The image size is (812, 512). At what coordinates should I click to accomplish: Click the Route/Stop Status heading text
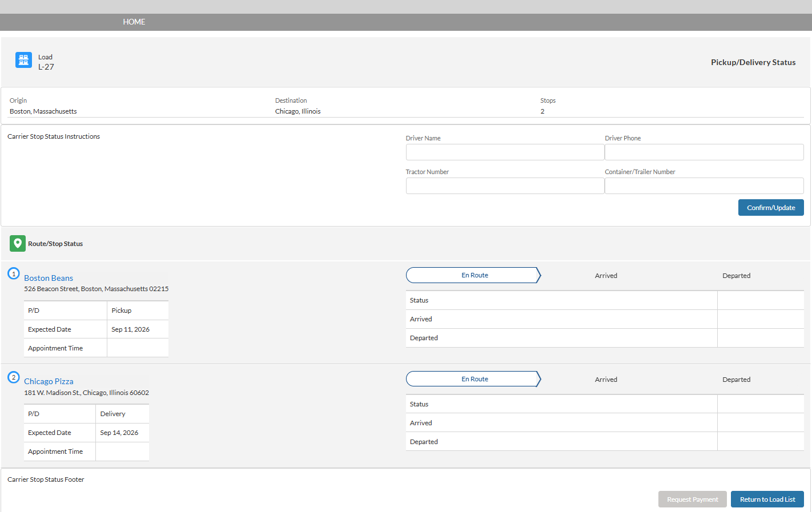pyautogui.click(x=55, y=244)
